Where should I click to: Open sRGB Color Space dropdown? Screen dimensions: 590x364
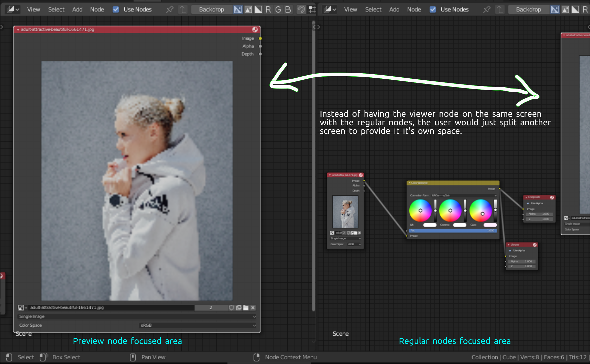197,325
